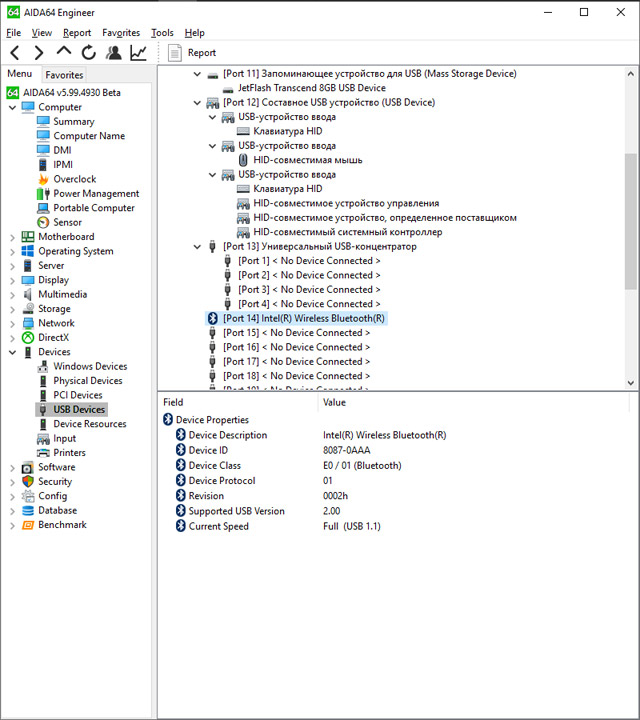
Task: Open the Help menu
Action: click(x=195, y=33)
